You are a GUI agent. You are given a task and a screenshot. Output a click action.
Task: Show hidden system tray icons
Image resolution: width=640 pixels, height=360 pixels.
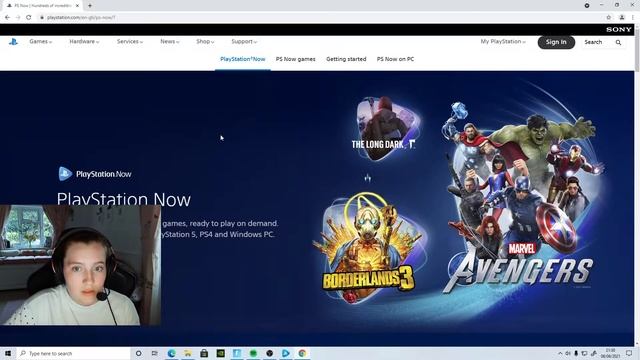point(560,353)
